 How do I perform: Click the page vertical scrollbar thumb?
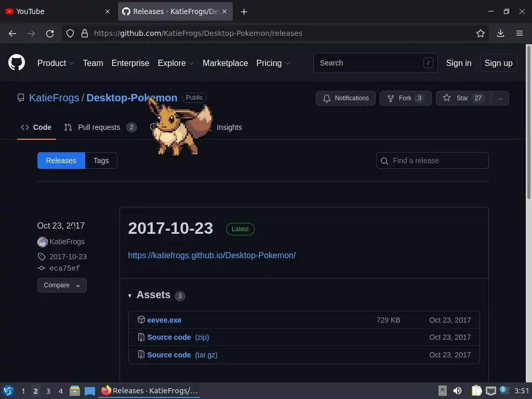click(x=528, y=122)
